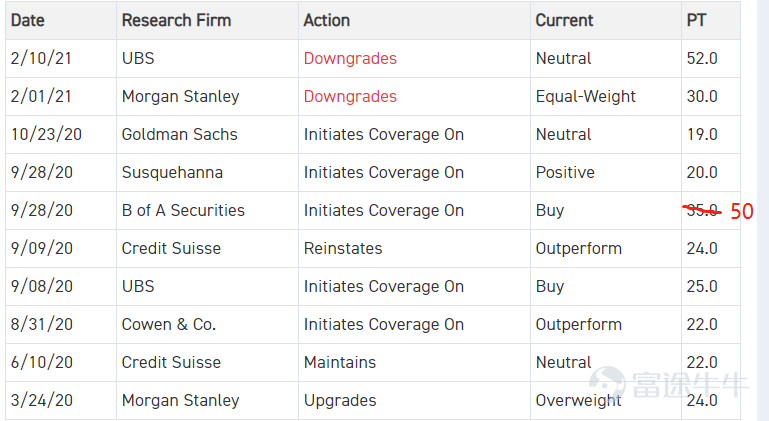Click the 9/08/20 date cell
The height and width of the screenshot is (421, 769).
61,286
